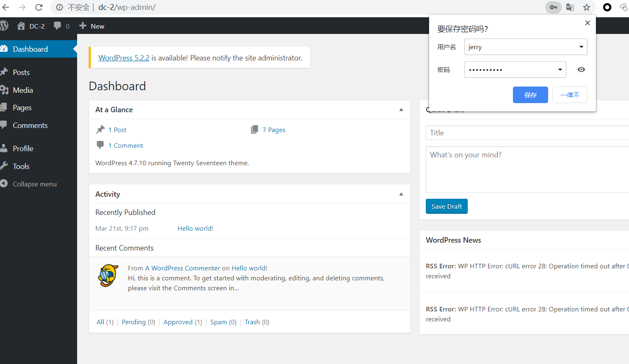Click the speech bubble beside 1 Comment
629x364 pixels.
click(100, 145)
